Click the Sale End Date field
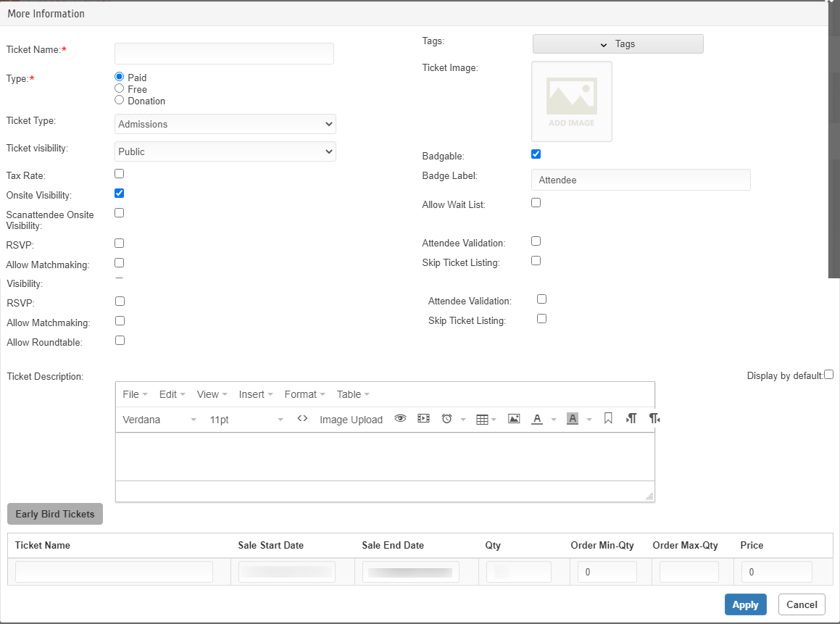The image size is (840, 624). pyautogui.click(x=410, y=572)
